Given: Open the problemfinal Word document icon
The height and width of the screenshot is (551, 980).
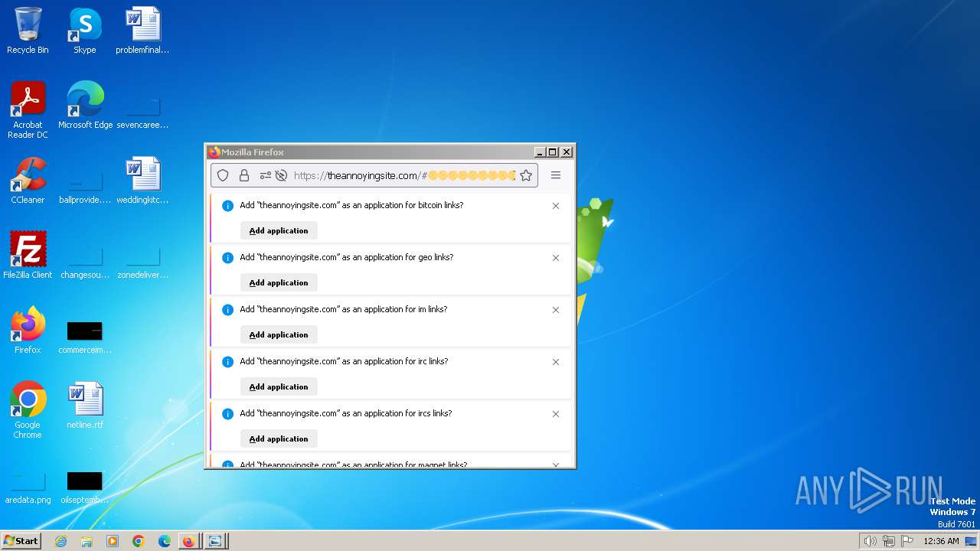Looking at the screenshot, I should point(142,31).
